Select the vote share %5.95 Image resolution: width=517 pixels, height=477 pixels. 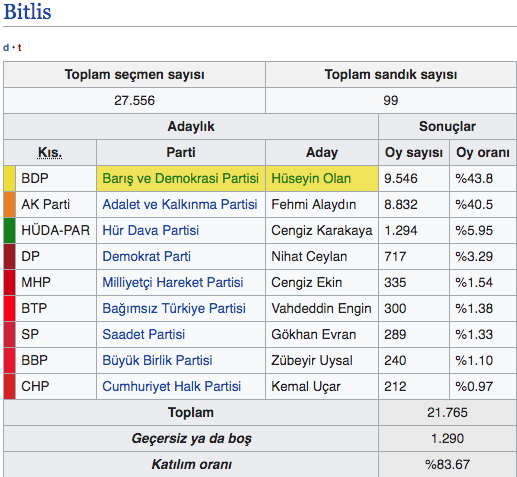click(474, 230)
